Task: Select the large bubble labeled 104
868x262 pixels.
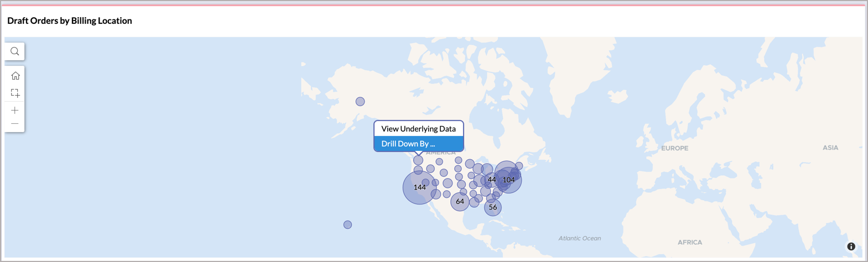Action: pos(509,180)
